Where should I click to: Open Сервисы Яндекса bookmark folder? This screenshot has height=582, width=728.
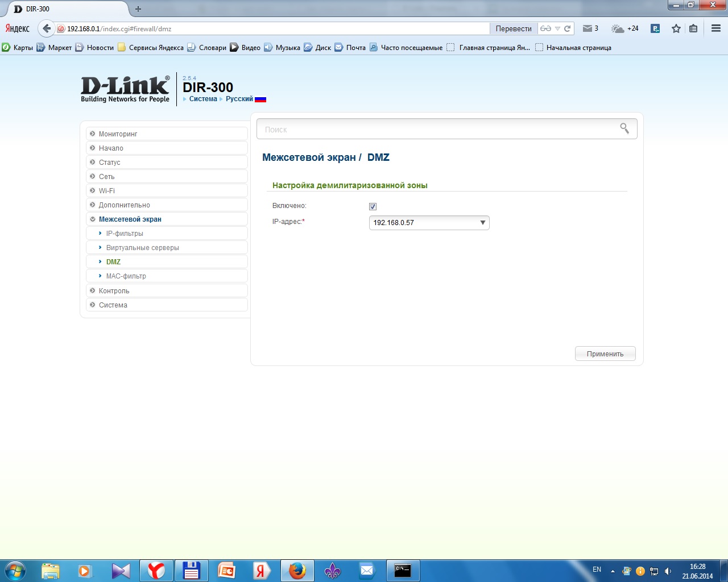tap(151, 48)
